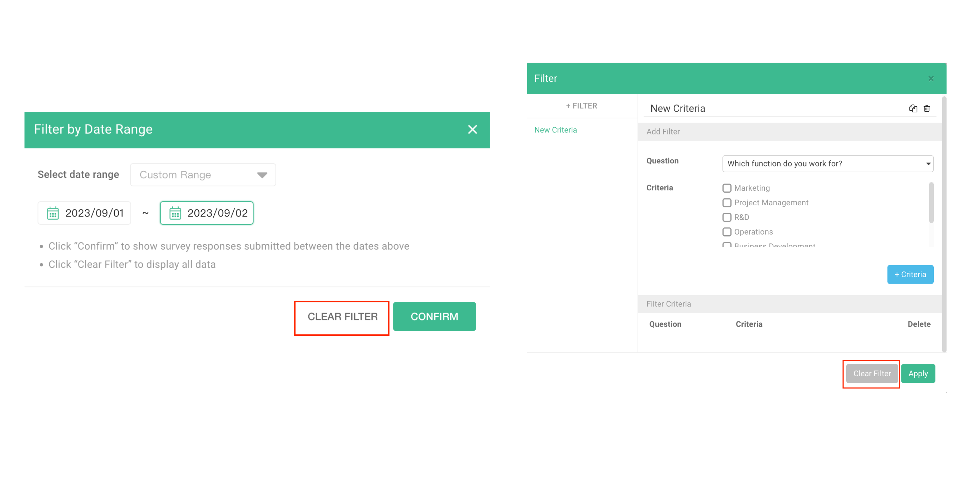Enable the R&D criteria checkbox
This screenshot has height=491, width=980.
coord(726,217)
